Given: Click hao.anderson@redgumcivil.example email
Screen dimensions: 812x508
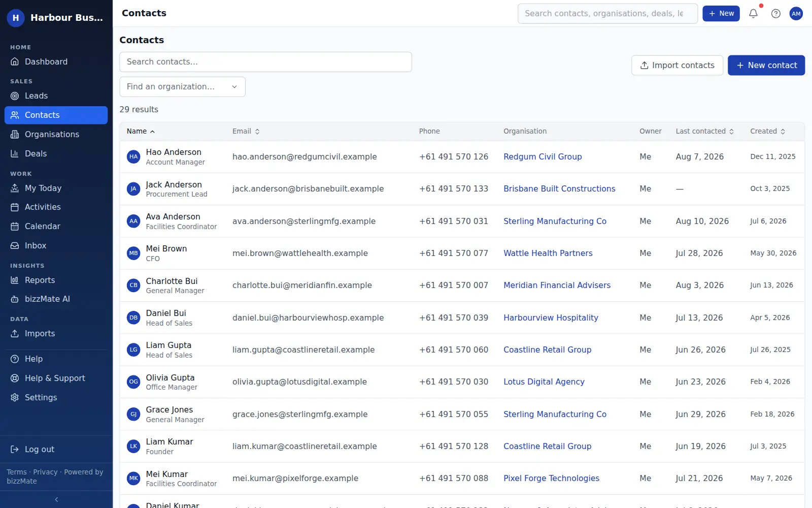Looking at the screenshot, I should click(304, 157).
